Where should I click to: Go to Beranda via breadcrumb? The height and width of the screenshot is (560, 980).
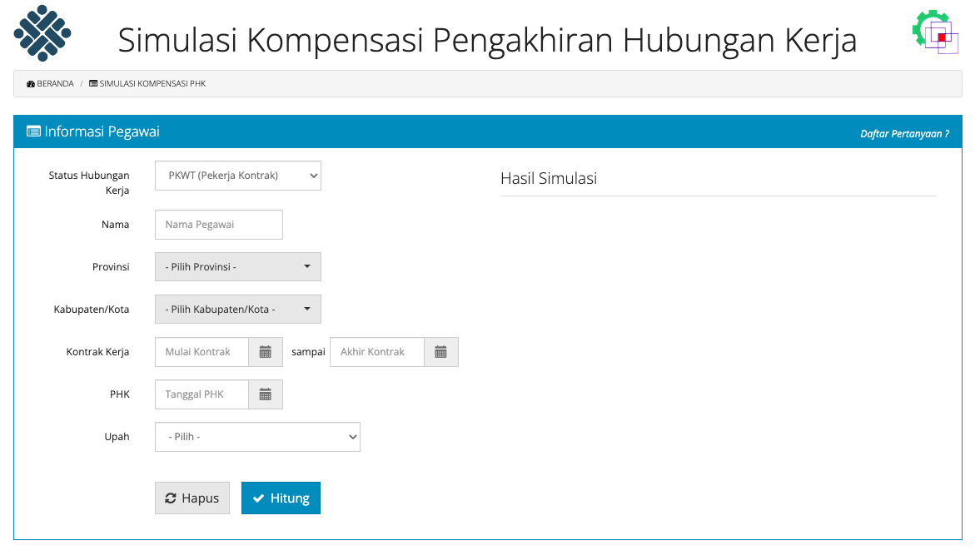coord(55,84)
